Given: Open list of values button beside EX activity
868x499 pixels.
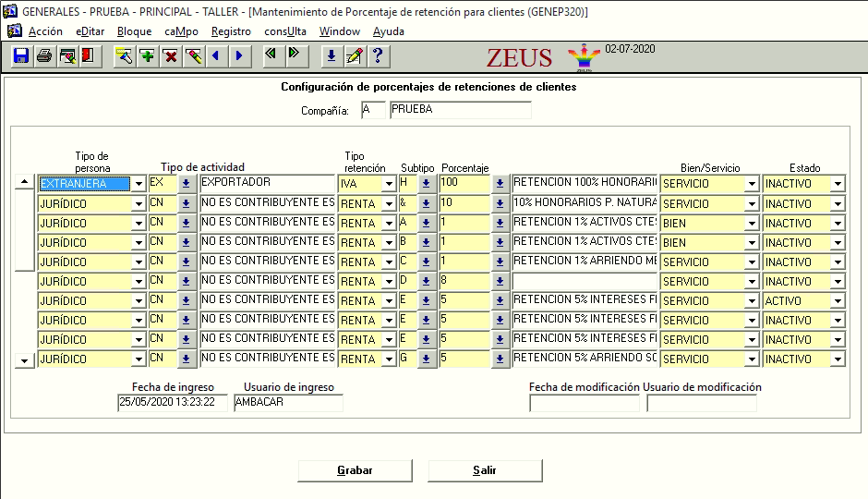Looking at the screenshot, I should [185, 184].
